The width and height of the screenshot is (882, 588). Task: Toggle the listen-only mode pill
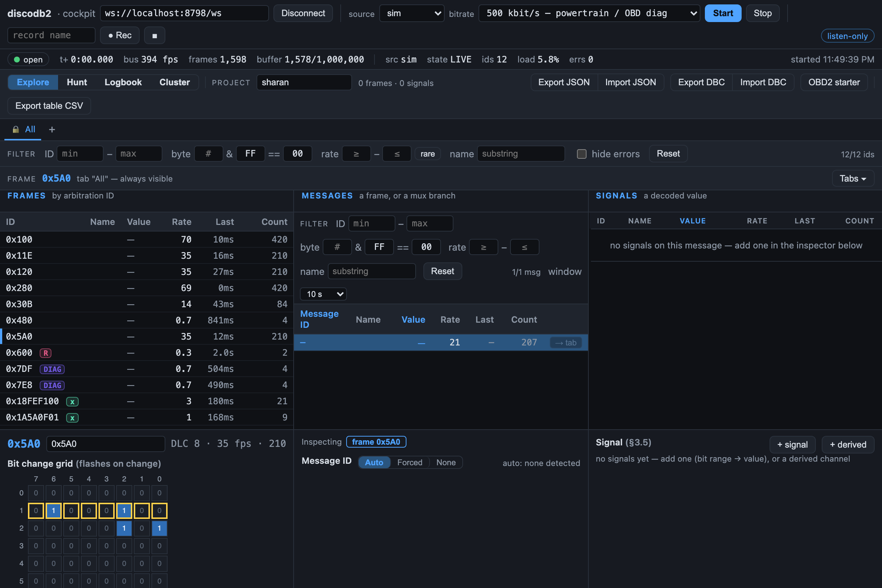[x=847, y=36]
